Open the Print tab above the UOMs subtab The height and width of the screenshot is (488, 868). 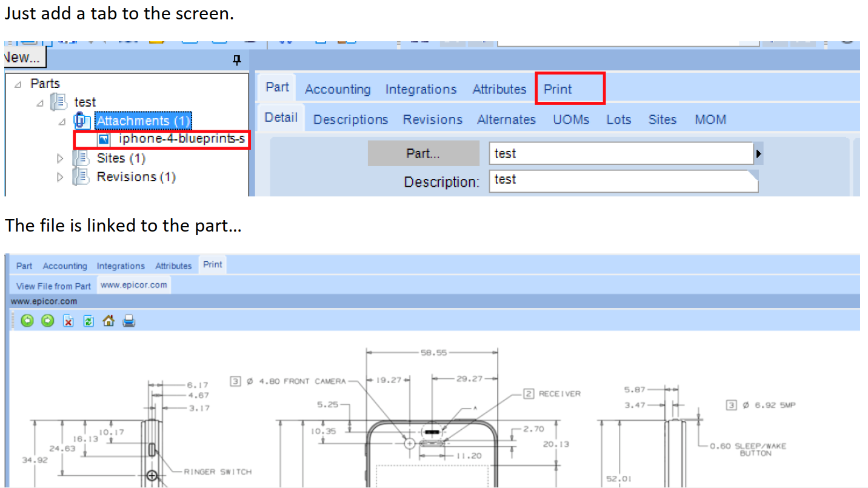click(x=558, y=89)
